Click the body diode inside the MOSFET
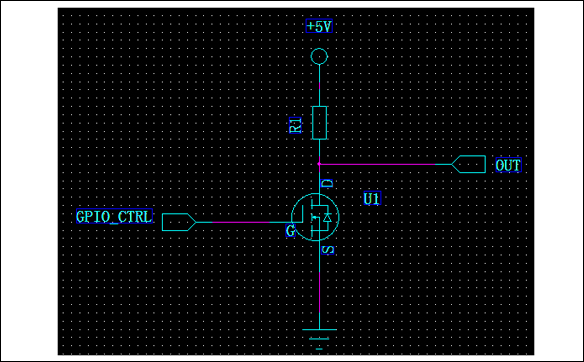Image resolution: width=584 pixels, height=362 pixels. pos(327,217)
